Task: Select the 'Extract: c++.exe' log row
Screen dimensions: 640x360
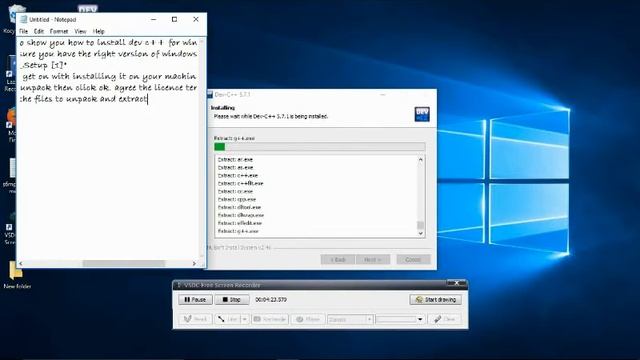Action: coord(238,176)
